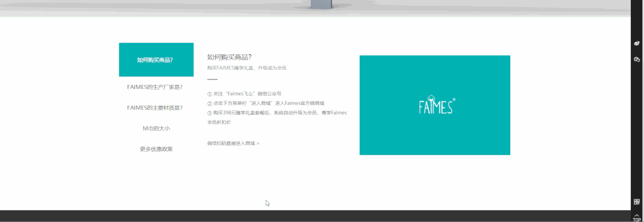
Task: Select the 更多优惠政策 tab
Action: (156, 149)
